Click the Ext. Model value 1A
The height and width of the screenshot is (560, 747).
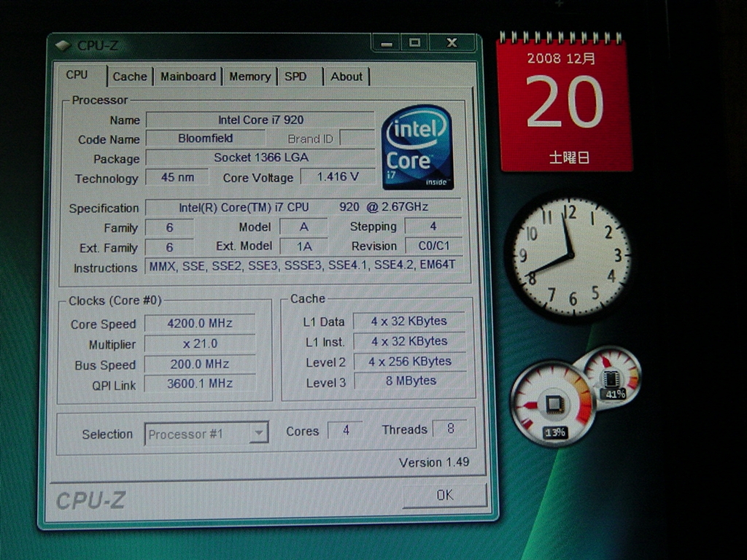click(304, 246)
